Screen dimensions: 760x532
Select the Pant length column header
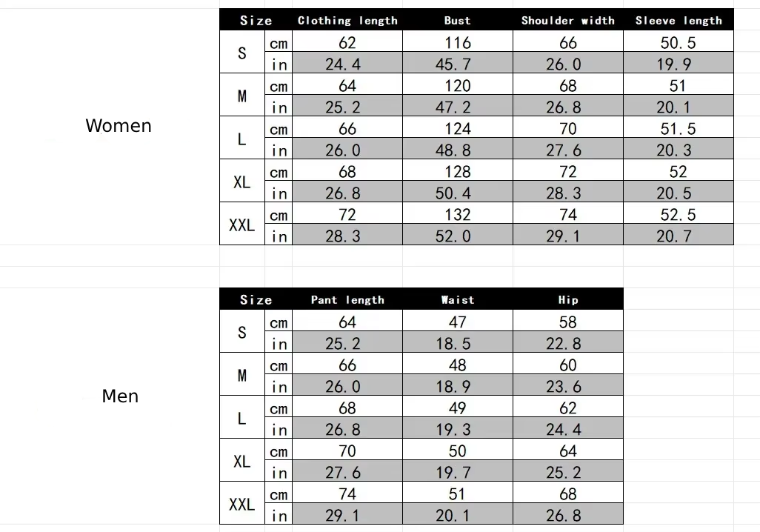click(347, 300)
